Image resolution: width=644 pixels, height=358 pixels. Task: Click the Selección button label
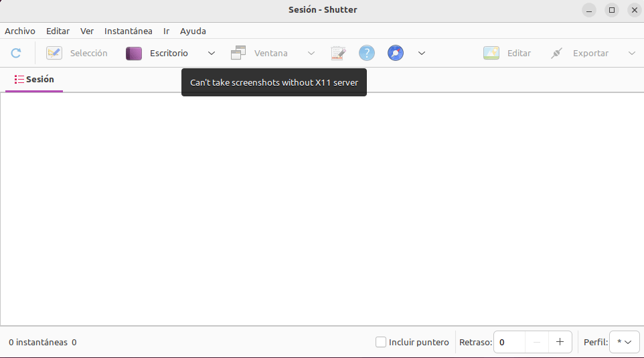click(x=89, y=54)
